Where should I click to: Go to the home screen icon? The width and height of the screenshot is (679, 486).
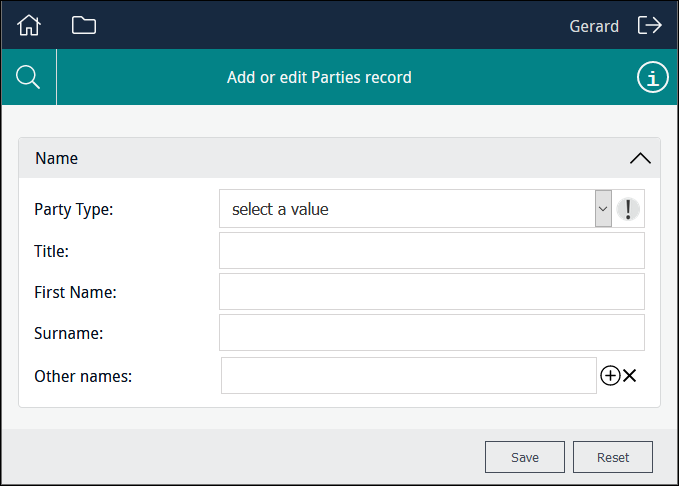point(30,25)
